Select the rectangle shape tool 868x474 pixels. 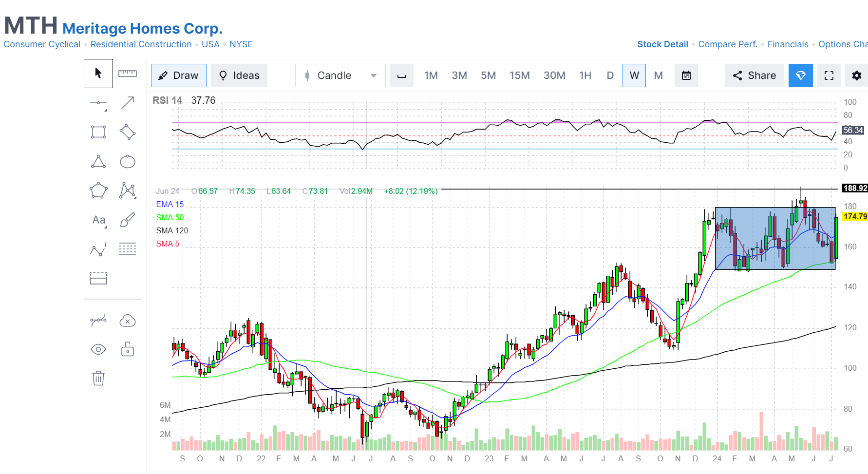[98, 132]
